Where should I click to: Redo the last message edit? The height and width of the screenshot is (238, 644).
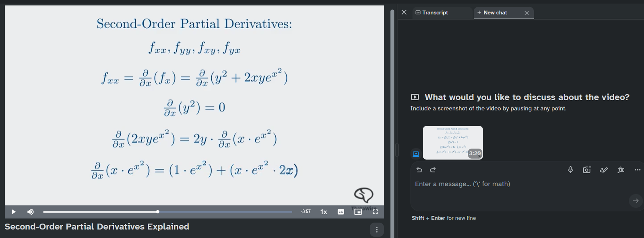coord(433,170)
